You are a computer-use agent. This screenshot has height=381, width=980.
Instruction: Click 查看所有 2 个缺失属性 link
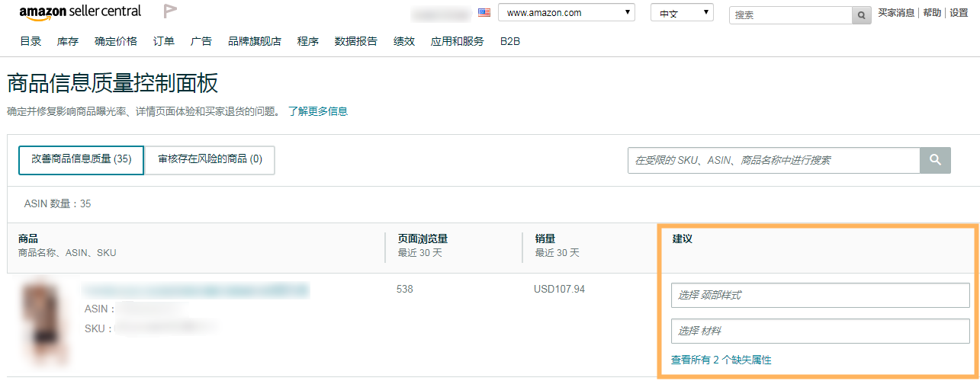coord(721,360)
